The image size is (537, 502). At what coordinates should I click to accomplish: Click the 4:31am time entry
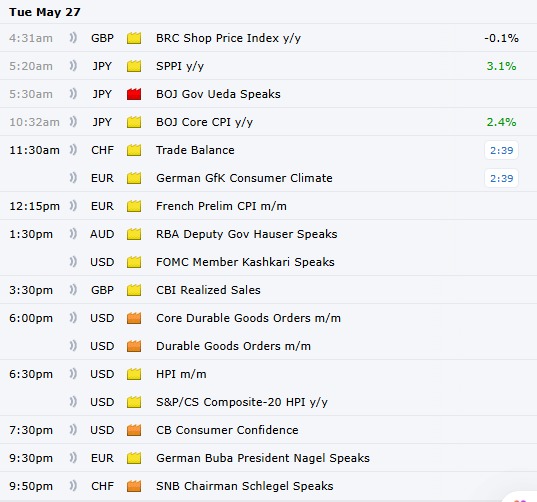pos(31,38)
